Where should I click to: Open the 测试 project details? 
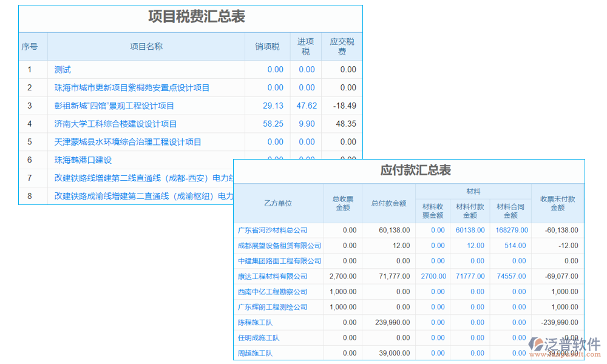pos(61,69)
